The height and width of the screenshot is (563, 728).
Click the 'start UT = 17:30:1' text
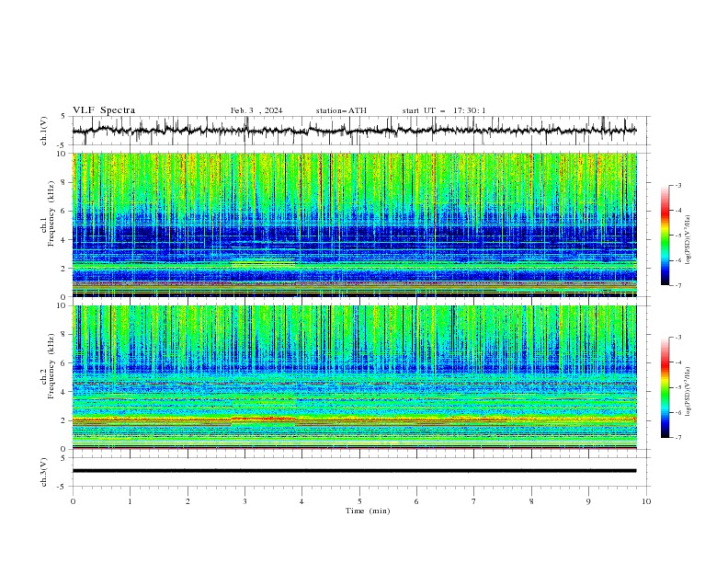[444, 110]
